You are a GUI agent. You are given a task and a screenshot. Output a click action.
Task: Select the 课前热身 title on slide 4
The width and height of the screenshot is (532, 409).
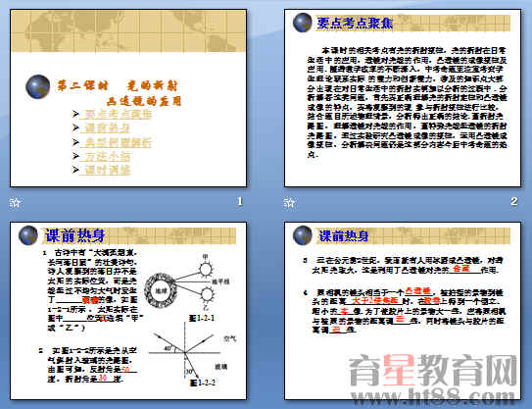[343, 235]
